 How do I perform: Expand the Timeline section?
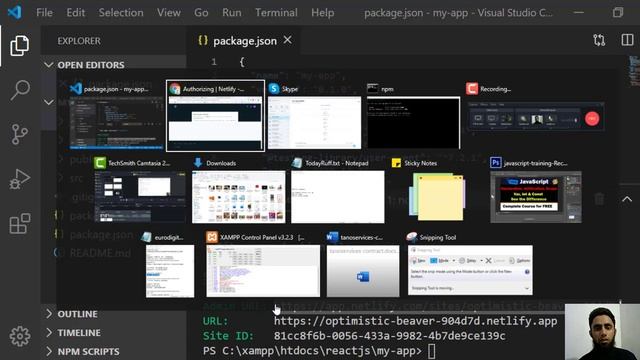click(49, 333)
